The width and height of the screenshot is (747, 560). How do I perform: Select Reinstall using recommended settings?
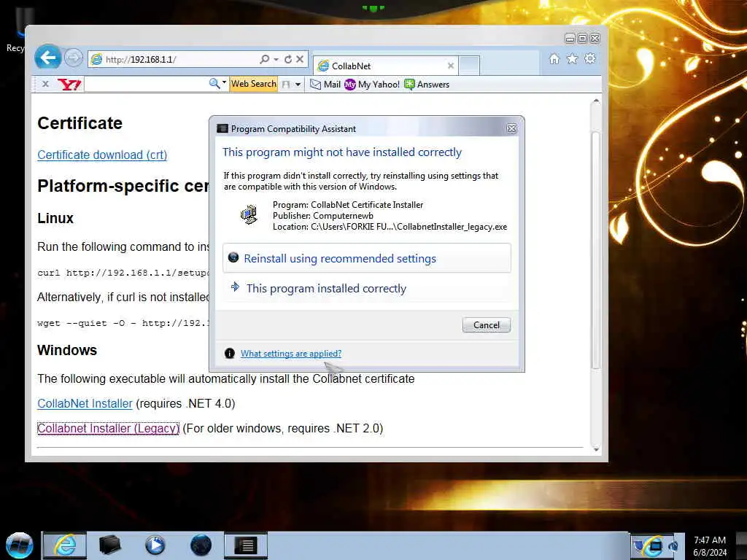click(x=367, y=258)
